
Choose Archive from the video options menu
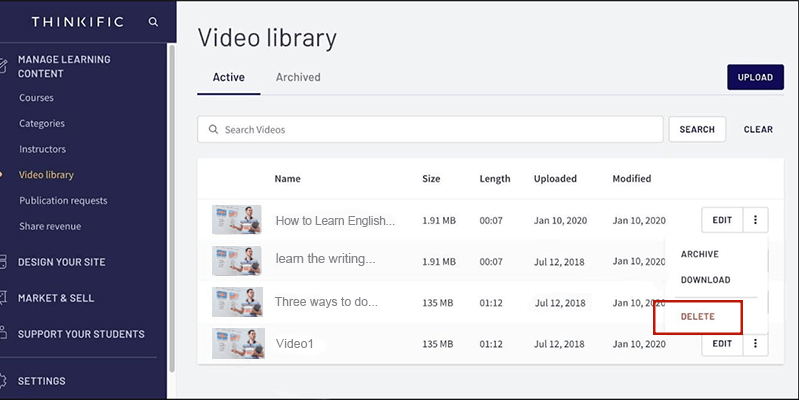pos(700,254)
